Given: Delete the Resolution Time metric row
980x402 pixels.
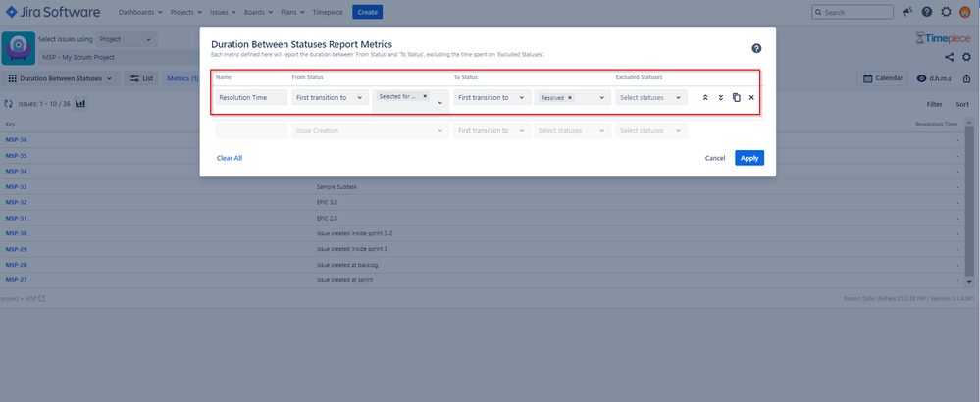Looking at the screenshot, I should [751, 97].
